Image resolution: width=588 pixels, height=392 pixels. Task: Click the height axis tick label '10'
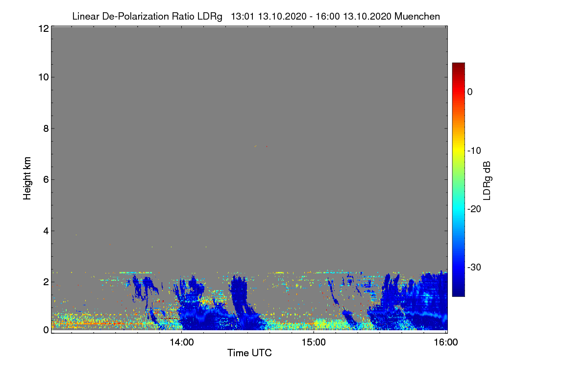point(43,77)
